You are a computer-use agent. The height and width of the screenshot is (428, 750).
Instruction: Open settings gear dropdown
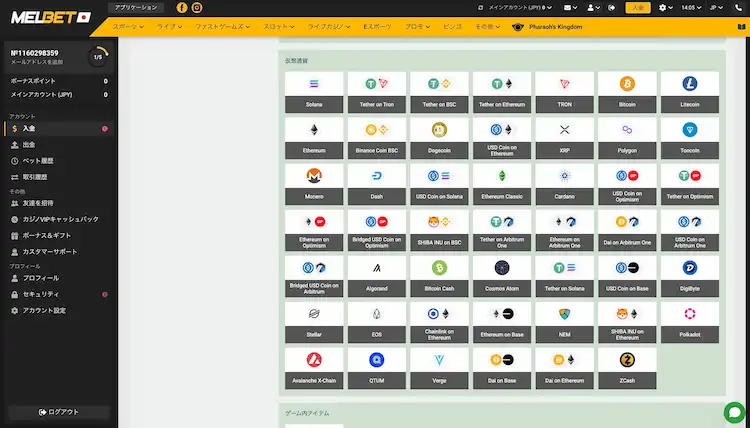point(665,8)
